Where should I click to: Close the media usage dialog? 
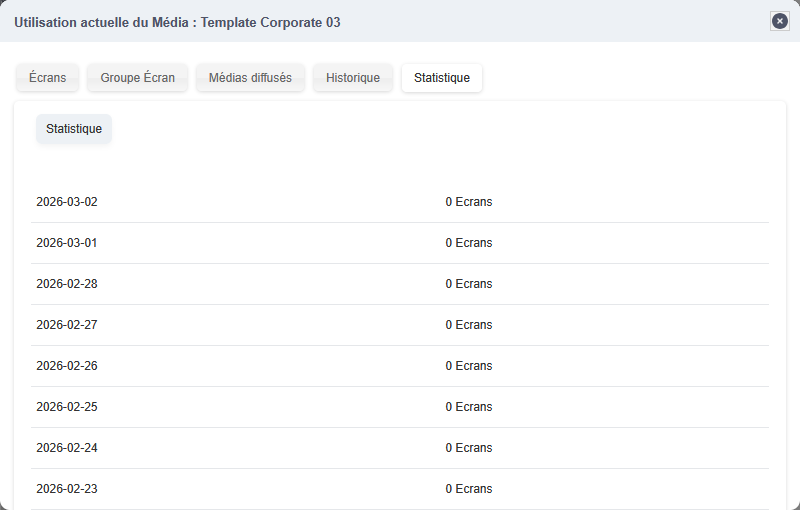tap(780, 21)
